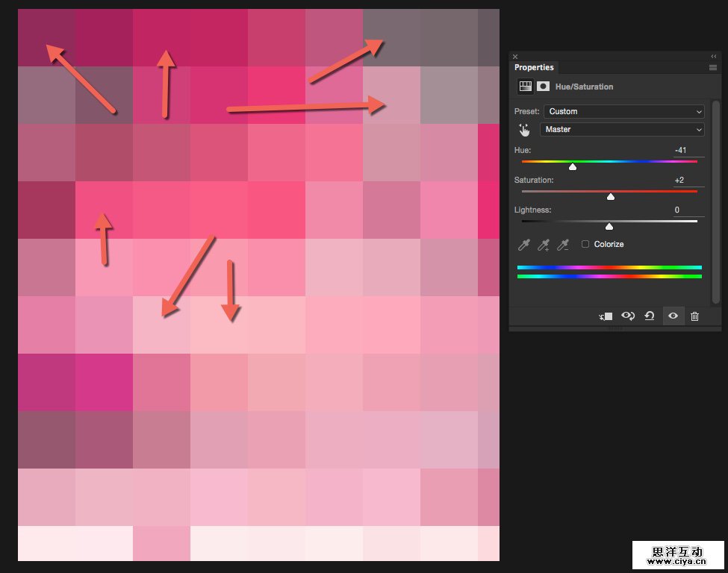The width and height of the screenshot is (728, 573).
Task: Click the Properties tab
Action: [534, 67]
